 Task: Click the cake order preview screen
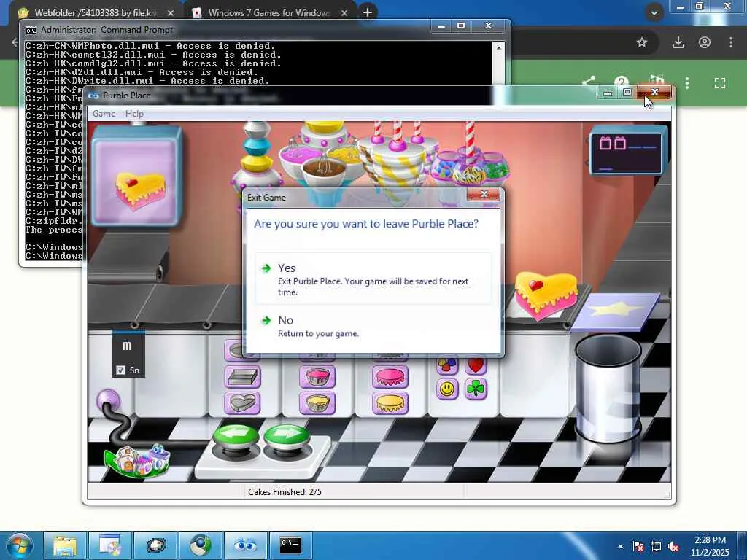pyautogui.click(x=137, y=177)
